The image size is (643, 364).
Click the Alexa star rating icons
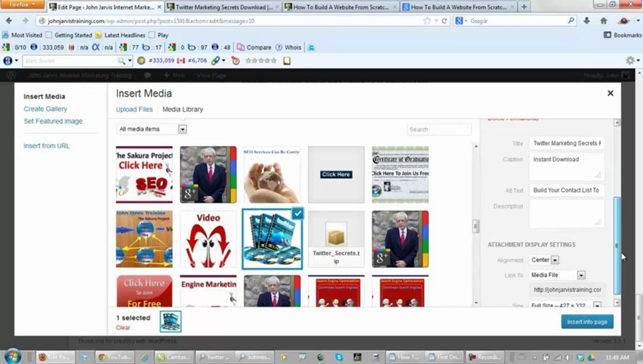point(261,61)
